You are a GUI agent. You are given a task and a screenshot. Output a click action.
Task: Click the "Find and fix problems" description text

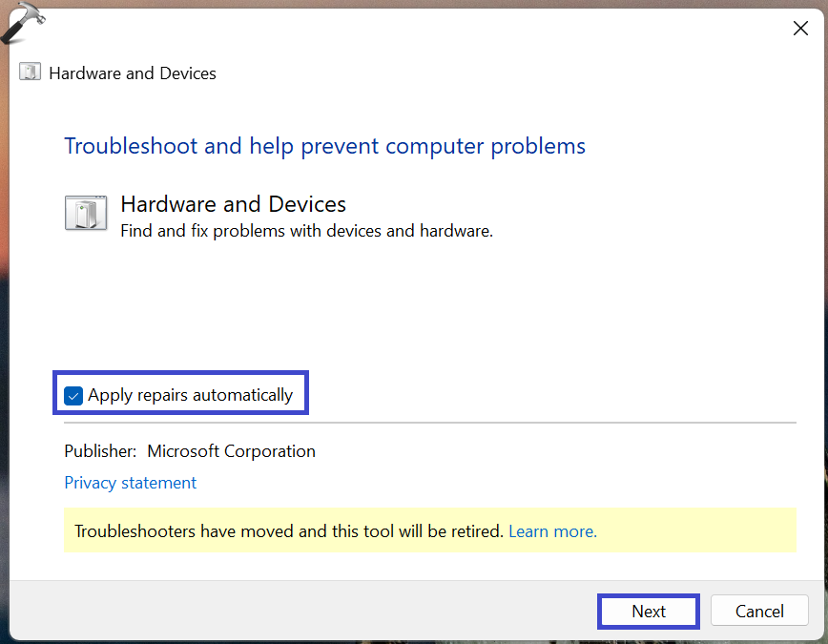click(x=306, y=230)
